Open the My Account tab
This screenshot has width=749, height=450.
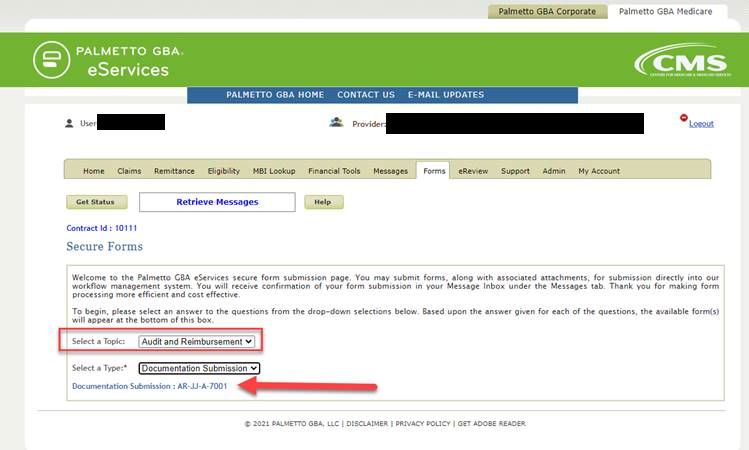[x=599, y=171]
